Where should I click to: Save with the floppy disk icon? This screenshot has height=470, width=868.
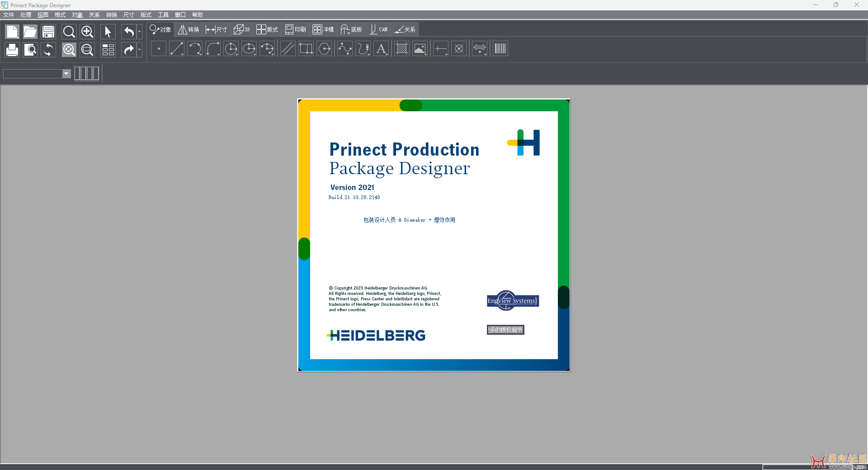point(48,32)
